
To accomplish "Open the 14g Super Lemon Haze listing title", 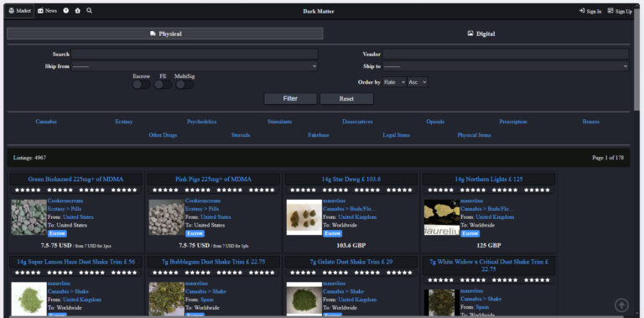I will 75,262.
